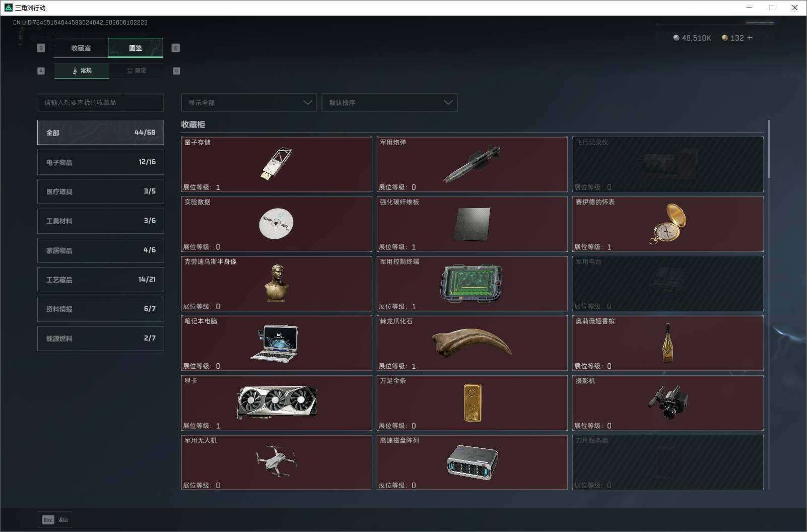Select the 军用炮弹 missile icon
This screenshot has height=532, width=807.
(472, 164)
